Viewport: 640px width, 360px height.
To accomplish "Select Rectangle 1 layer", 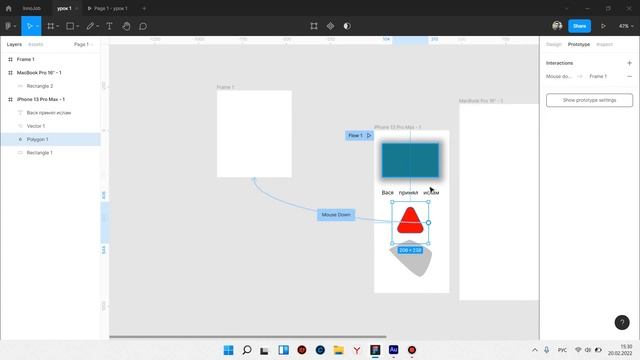I will click(x=51, y=153).
